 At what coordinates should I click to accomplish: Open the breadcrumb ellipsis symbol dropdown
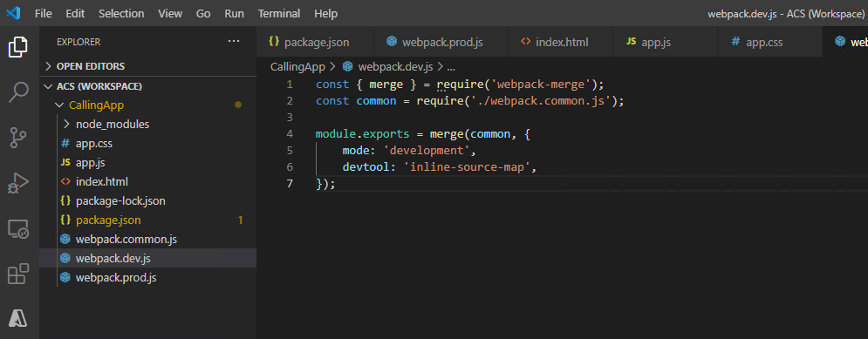pyautogui.click(x=451, y=67)
